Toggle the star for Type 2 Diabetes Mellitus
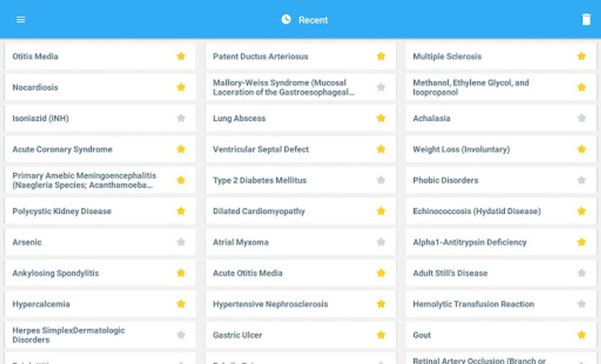This screenshot has height=364, width=601. [x=381, y=180]
